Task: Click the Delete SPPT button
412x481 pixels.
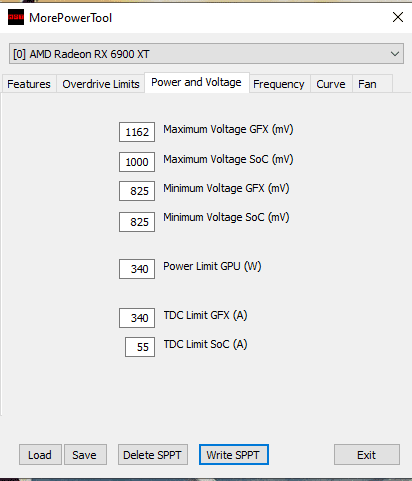Action: click(x=153, y=455)
